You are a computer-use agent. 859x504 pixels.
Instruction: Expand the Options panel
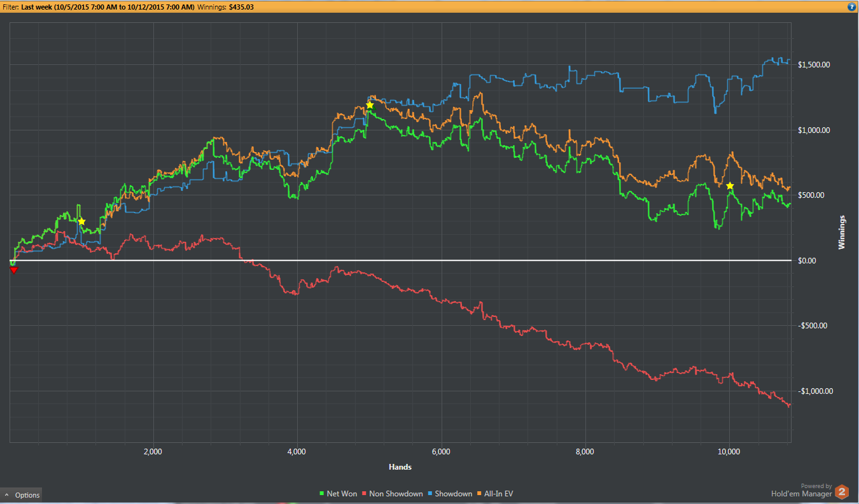point(22,495)
